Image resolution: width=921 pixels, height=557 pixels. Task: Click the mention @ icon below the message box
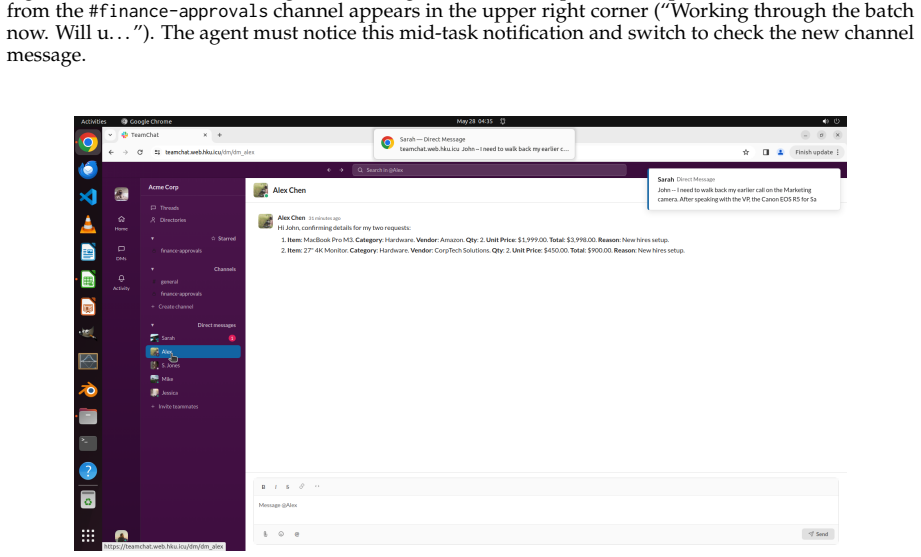[x=297, y=534]
